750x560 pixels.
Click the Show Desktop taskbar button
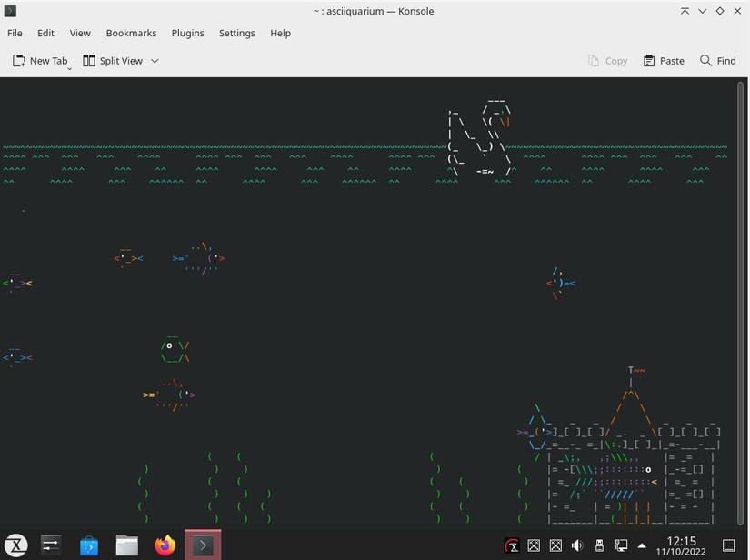(x=728, y=545)
